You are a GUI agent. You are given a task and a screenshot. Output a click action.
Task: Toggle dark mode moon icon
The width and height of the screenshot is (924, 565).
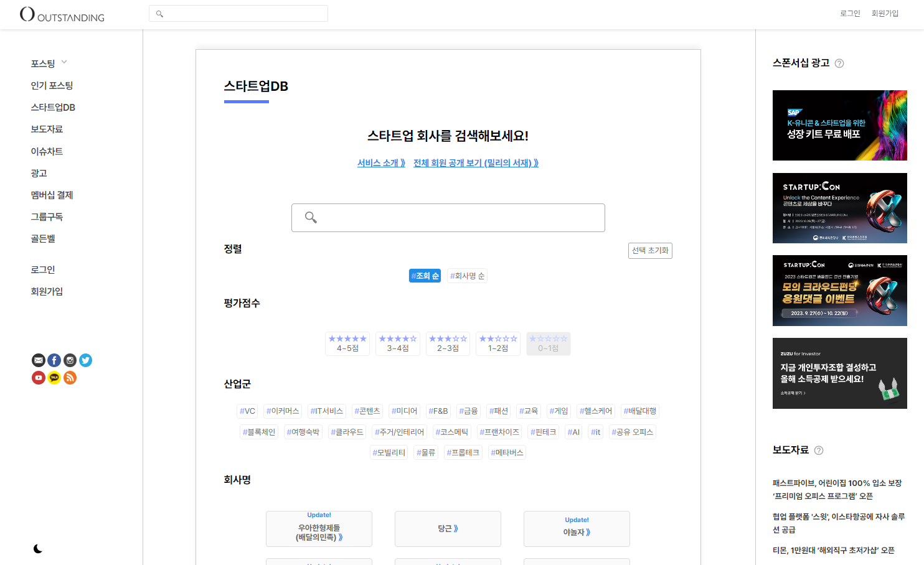(x=38, y=548)
